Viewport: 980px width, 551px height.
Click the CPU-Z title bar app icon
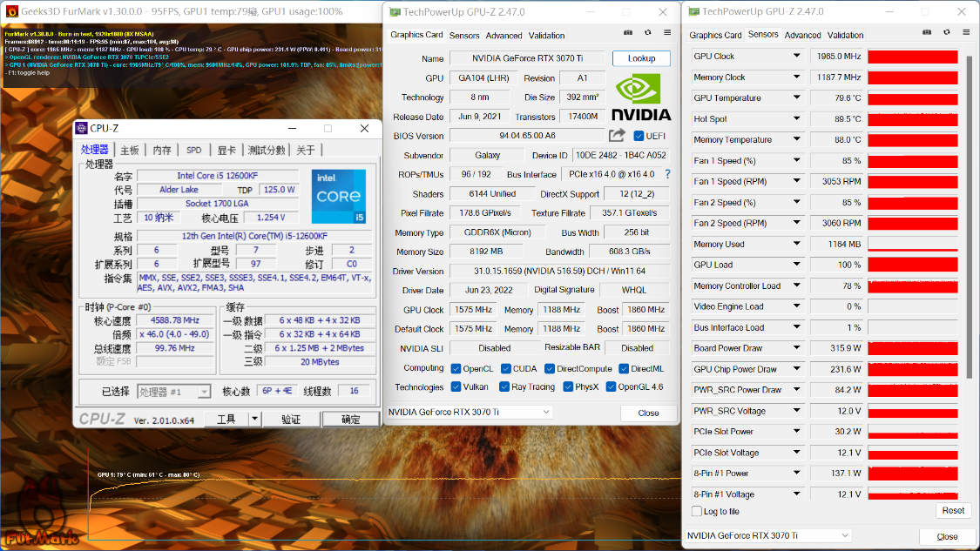[x=81, y=128]
